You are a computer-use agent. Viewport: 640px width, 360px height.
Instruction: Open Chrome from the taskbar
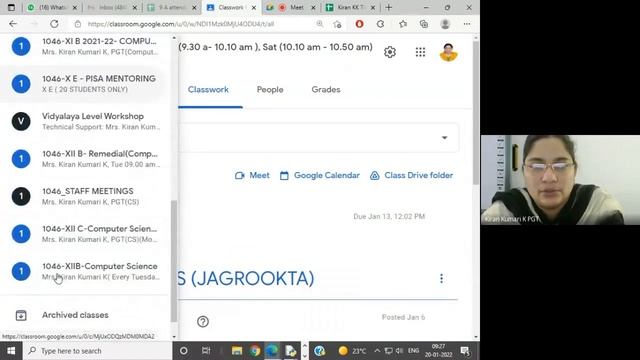click(x=255, y=351)
